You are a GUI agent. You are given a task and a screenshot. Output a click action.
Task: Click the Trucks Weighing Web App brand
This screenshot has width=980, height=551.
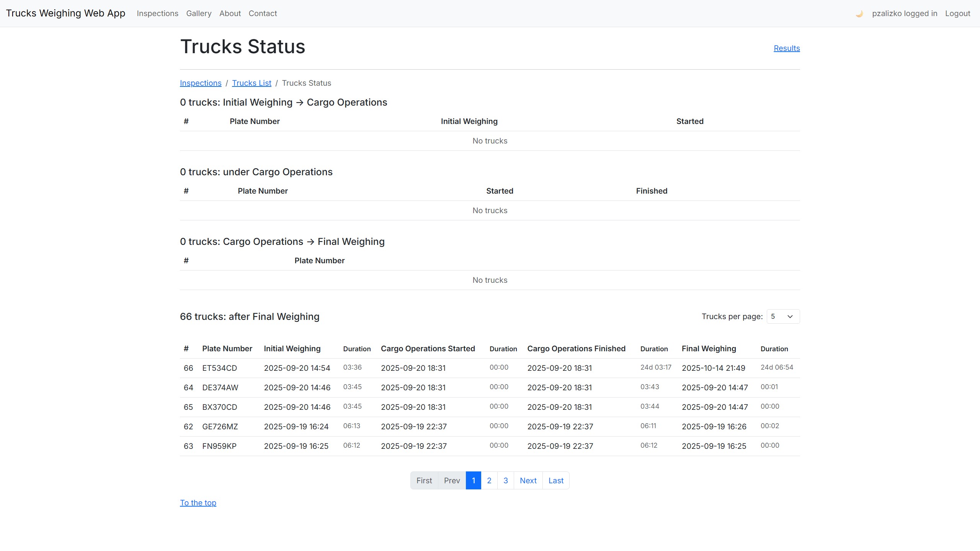click(x=65, y=13)
